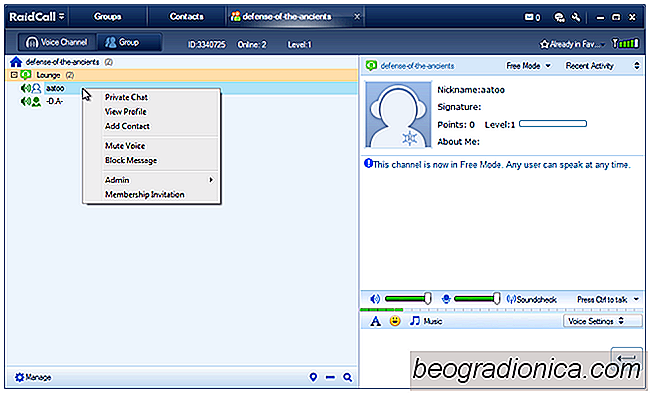
Task: Click the speaker icon beside aatoo
Action: click(x=25, y=88)
